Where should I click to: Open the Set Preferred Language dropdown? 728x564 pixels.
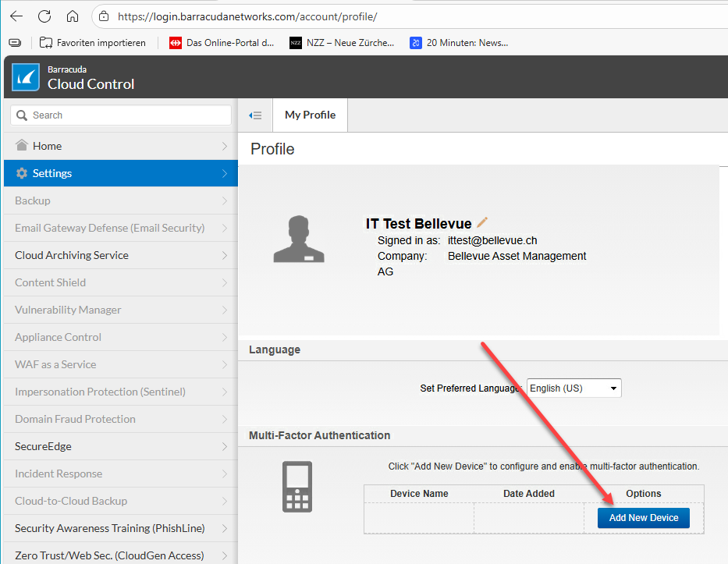pyautogui.click(x=574, y=388)
